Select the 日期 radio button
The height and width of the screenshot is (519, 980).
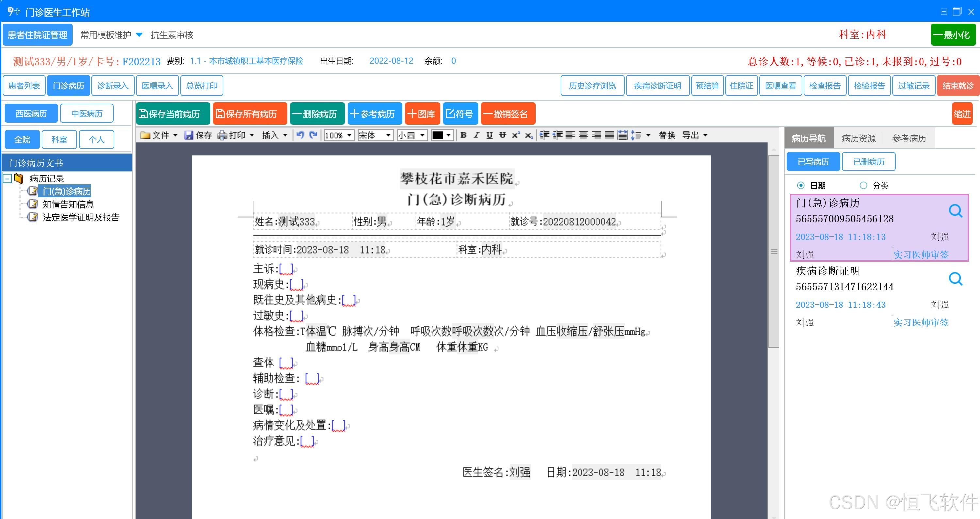click(800, 185)
